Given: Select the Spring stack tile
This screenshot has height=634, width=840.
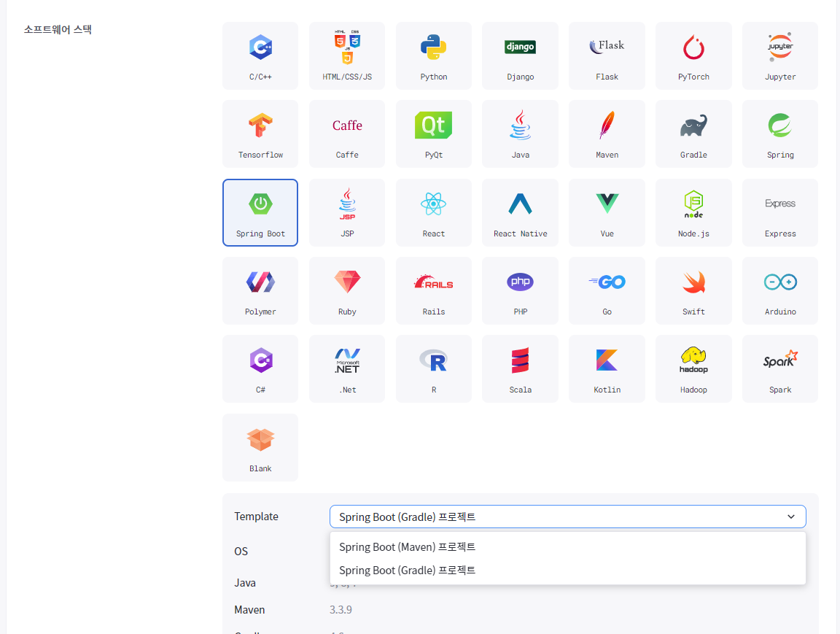Looking at the screenshot, I should pyautogui.click(x=780, y=134).
